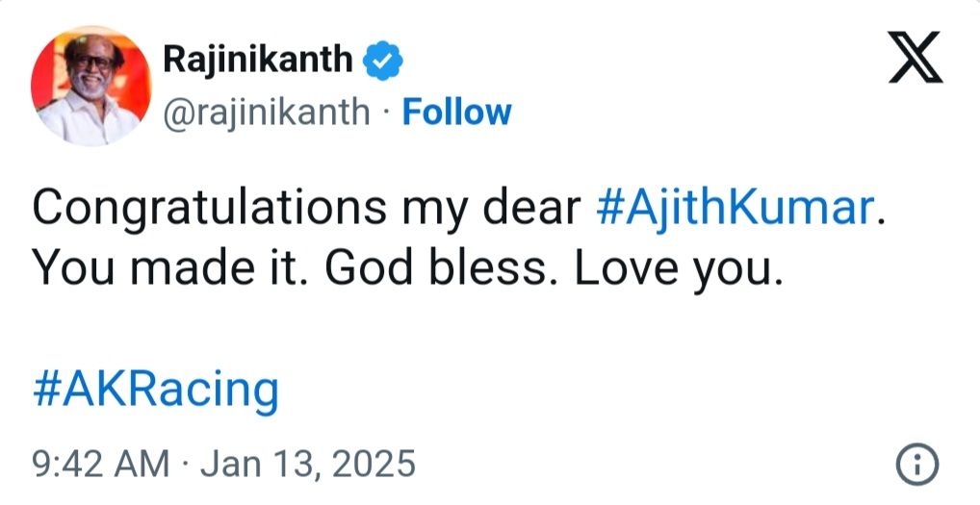980x505 pixels.
Task: Open the @rajinikanth handle link
Action: (267, 114)
